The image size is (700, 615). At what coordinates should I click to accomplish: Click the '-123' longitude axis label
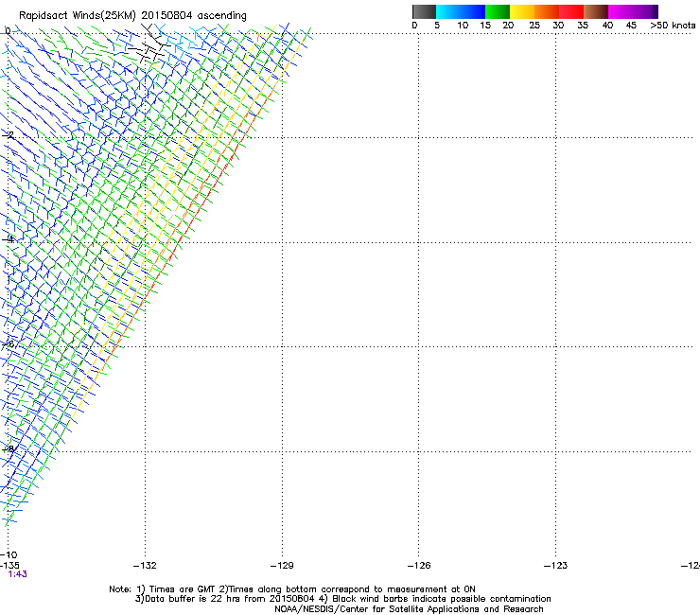point(556,566)
